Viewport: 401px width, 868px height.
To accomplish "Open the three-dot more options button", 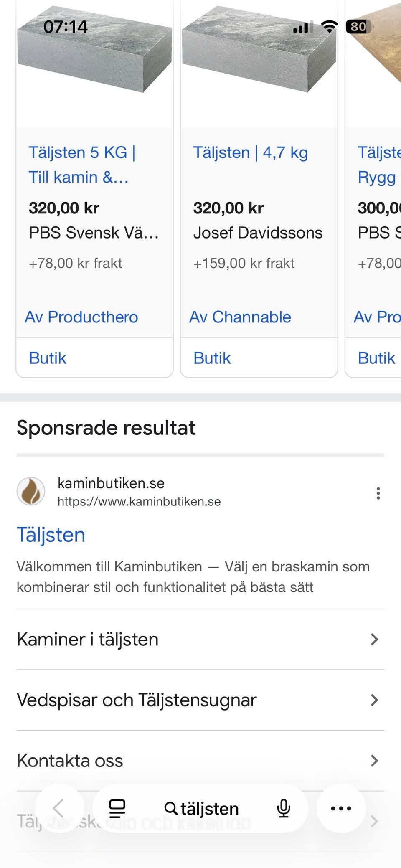I will coord(341,808).
